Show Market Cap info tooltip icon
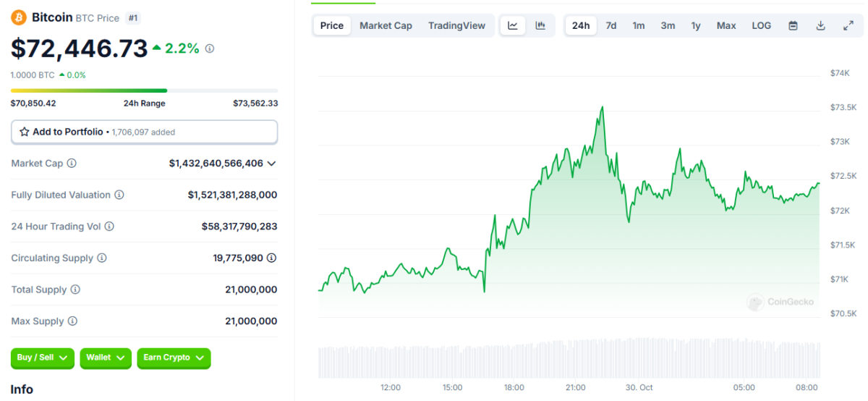 click(x=72, y=164)
